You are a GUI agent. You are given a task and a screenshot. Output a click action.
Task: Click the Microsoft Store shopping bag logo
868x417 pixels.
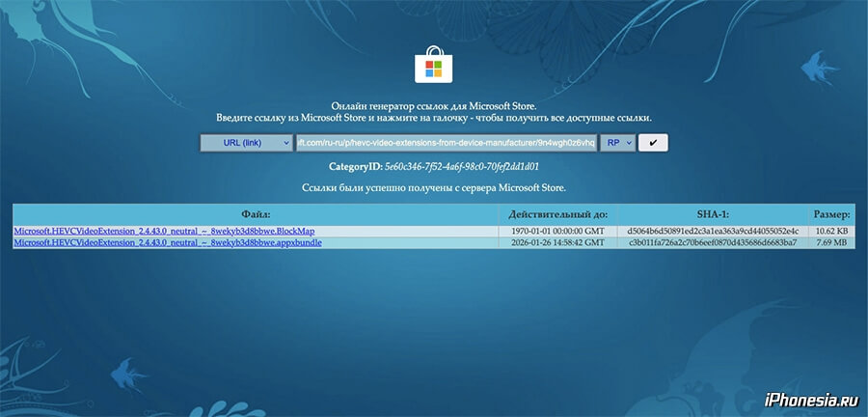coord(434,67)
